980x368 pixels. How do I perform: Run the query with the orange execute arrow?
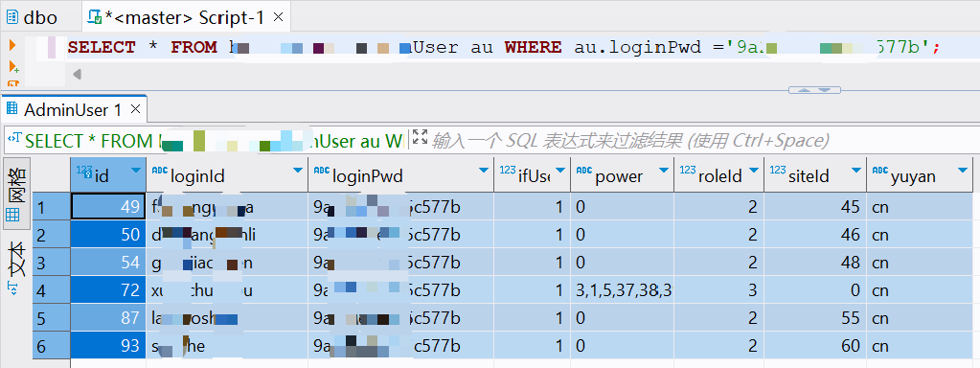point(12,46)
